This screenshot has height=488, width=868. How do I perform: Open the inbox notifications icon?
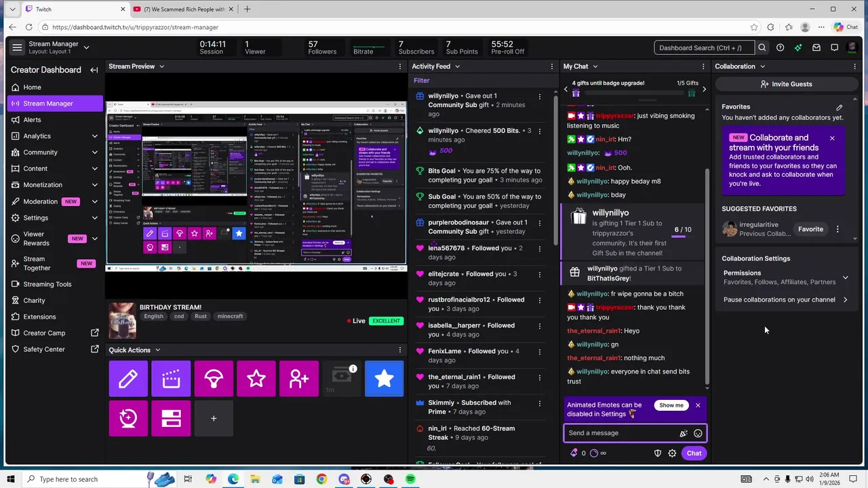click(816, 47)
